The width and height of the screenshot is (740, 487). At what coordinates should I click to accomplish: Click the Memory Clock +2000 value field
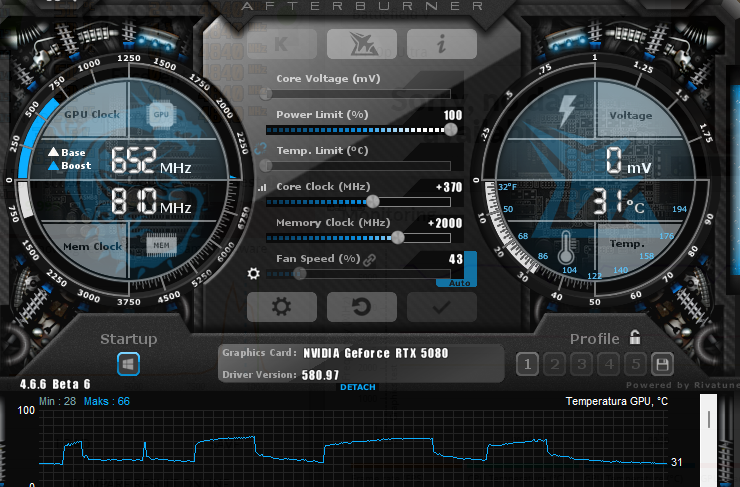point(445,223)
